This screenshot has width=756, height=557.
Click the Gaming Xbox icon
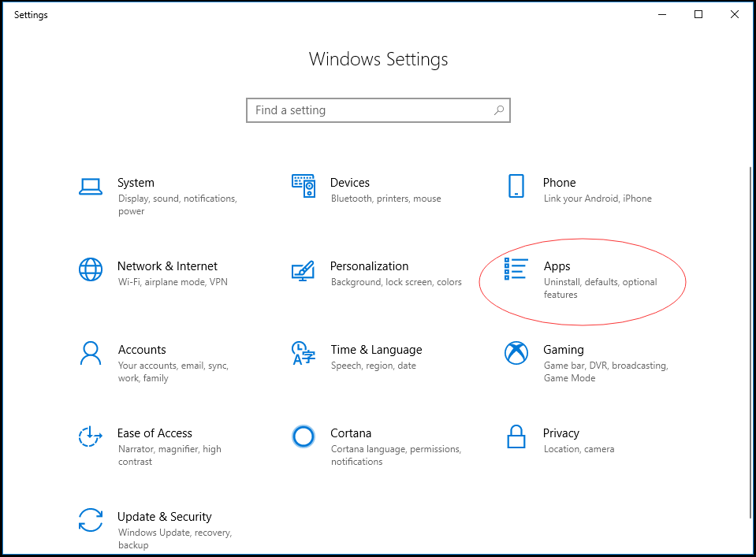coord(516,353)
